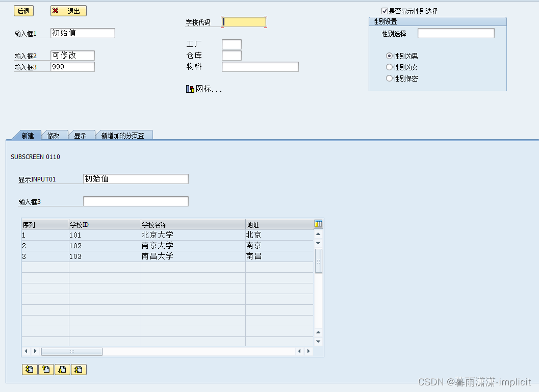Choose the 性别保密 option

pyautogui.click(x=389, y=78)
